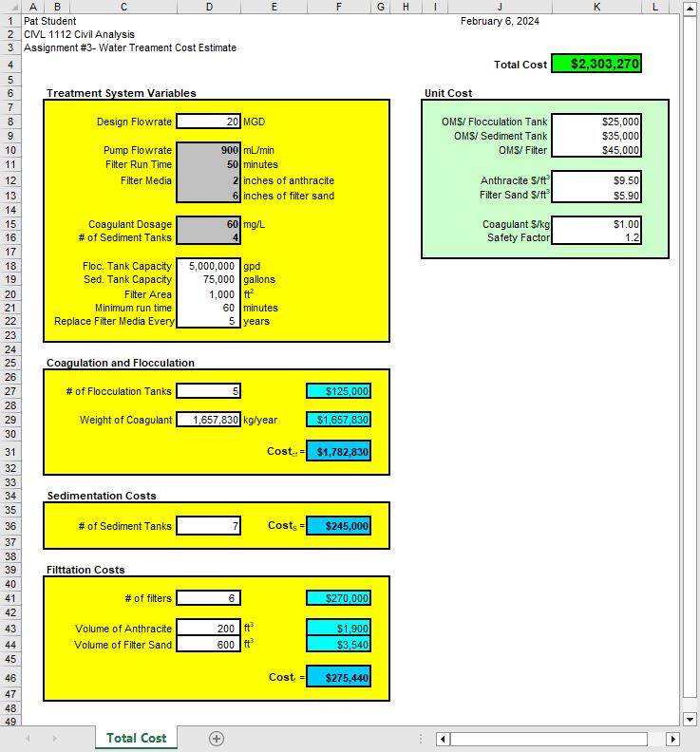Click the Sedimentation cost $245,000 cell

pyautogui.click(x=338, y=526)
